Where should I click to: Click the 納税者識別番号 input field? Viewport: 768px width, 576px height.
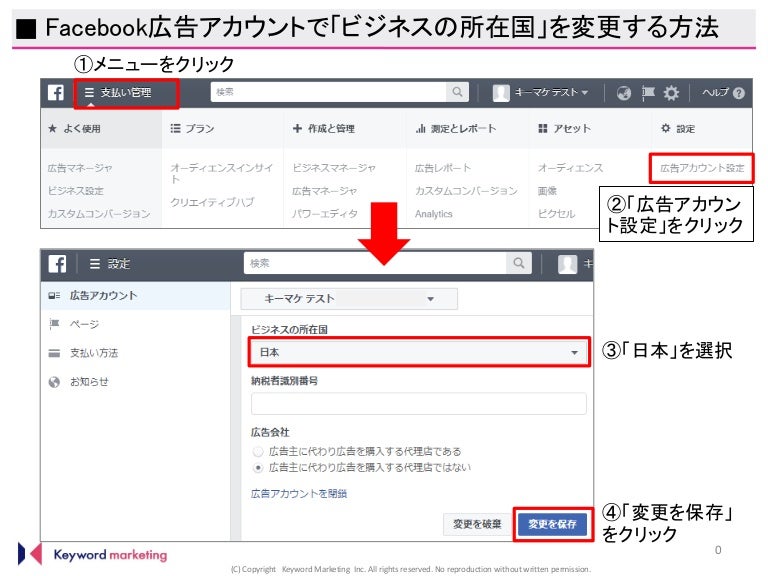[418, 403]
